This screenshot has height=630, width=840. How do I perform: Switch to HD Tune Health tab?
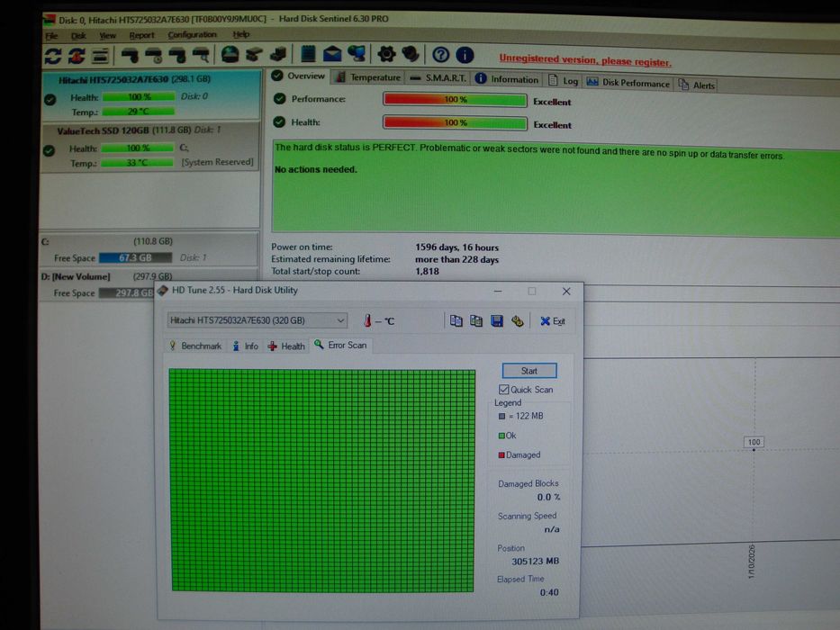tap(286, 346)
